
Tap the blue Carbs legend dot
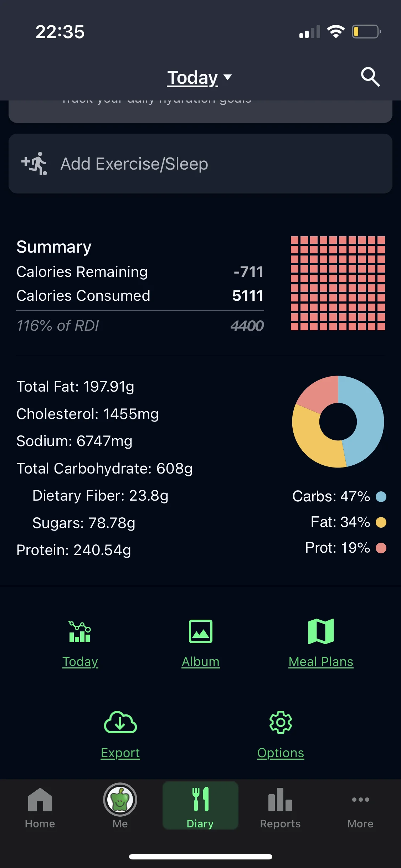[x=381, y=497]
